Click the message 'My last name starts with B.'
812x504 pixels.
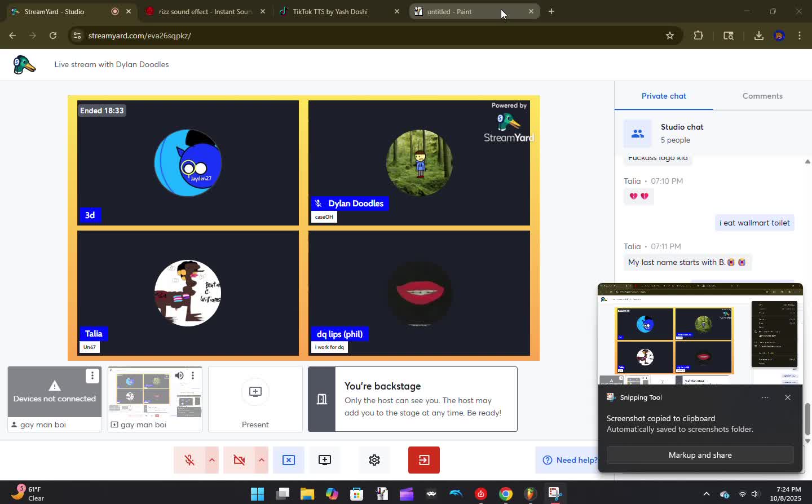pyautogui.click(x=687, y=262)
